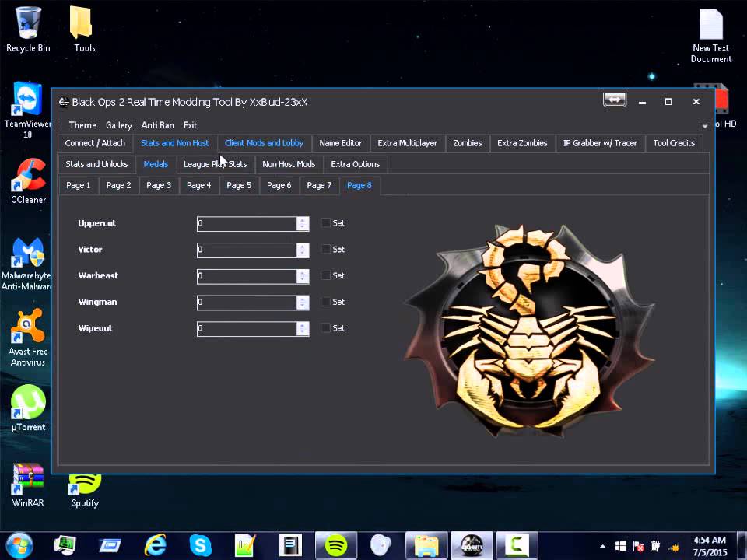
Task: Click the Uppercut value spinner arrows
Action: (303, 223)
